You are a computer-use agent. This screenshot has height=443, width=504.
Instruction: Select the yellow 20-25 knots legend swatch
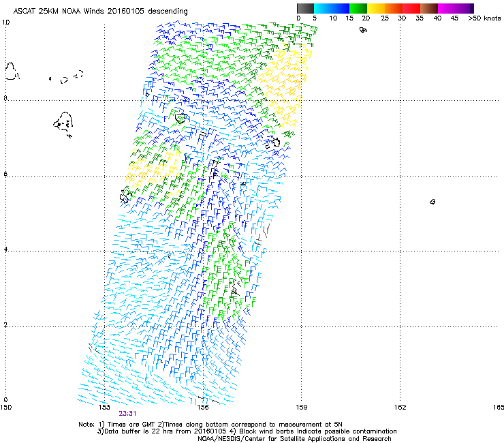[376, 8]
